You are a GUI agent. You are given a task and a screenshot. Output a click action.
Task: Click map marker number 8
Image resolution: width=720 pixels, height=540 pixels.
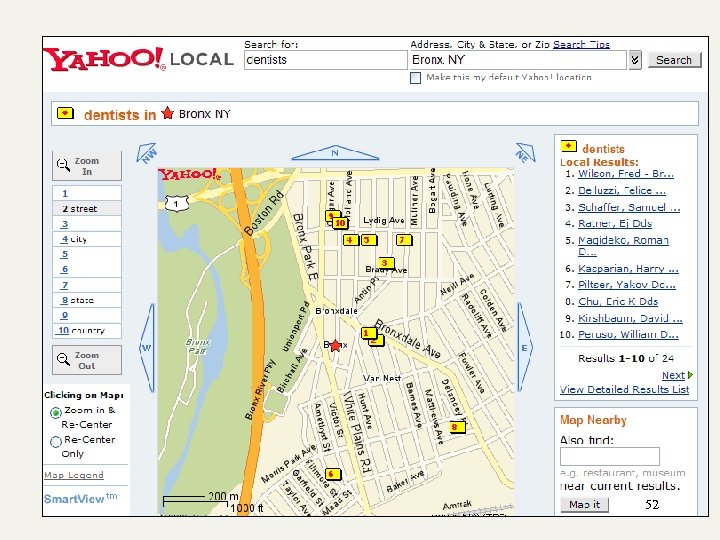coord(457,428)
